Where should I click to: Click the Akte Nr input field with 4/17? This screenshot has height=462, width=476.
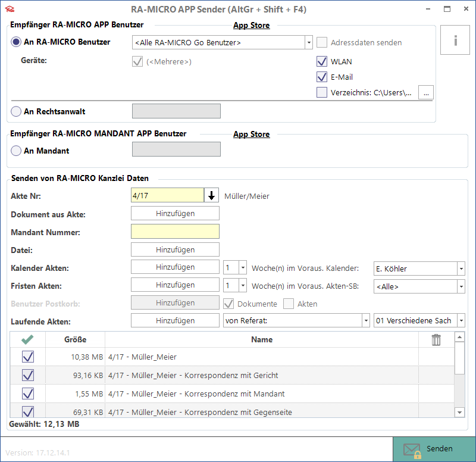tap(168, 195)
